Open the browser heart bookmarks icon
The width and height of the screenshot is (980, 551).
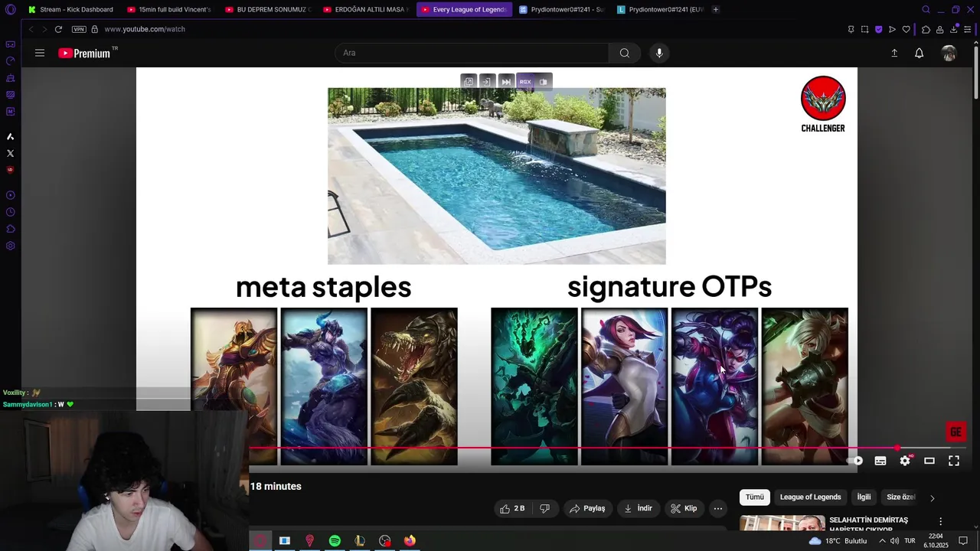coord(906,29)
